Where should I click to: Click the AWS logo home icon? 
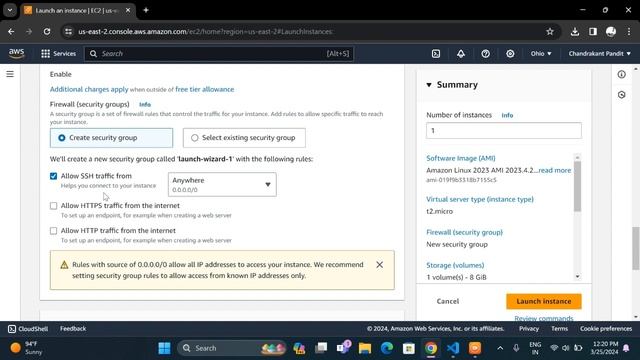click(16, 53)
